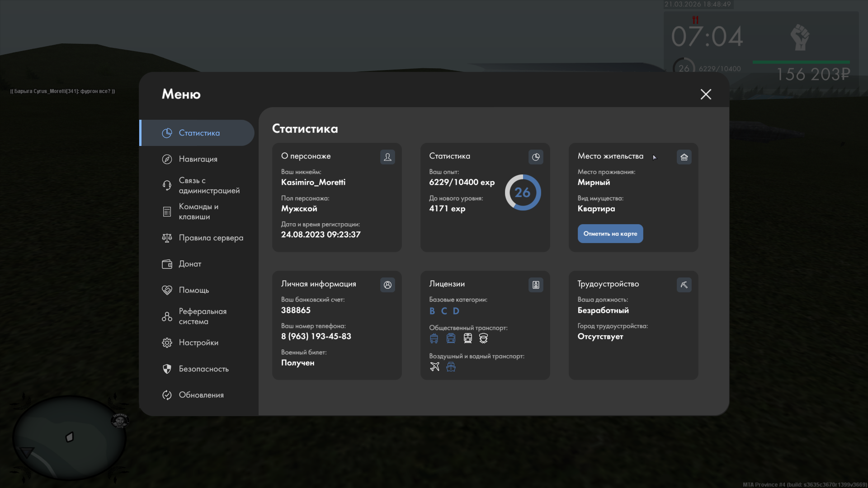Click the airplane license icon
868x488 pixels.
(434, 366)
